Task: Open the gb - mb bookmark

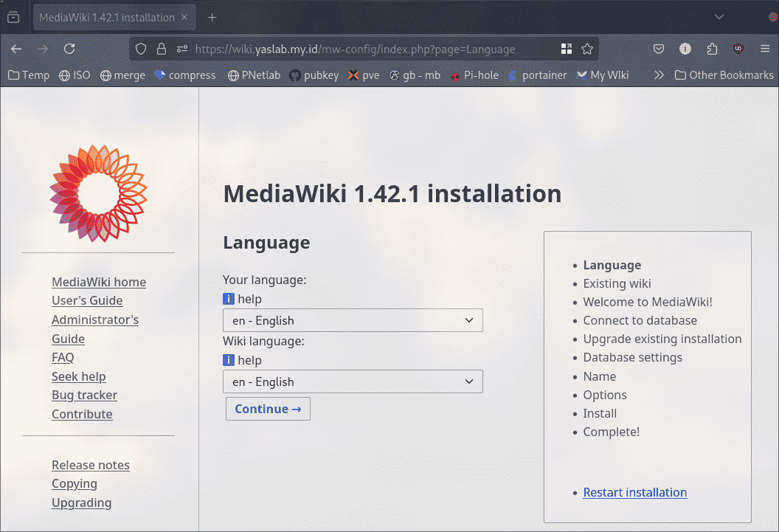Action: (x=415, y=75)
